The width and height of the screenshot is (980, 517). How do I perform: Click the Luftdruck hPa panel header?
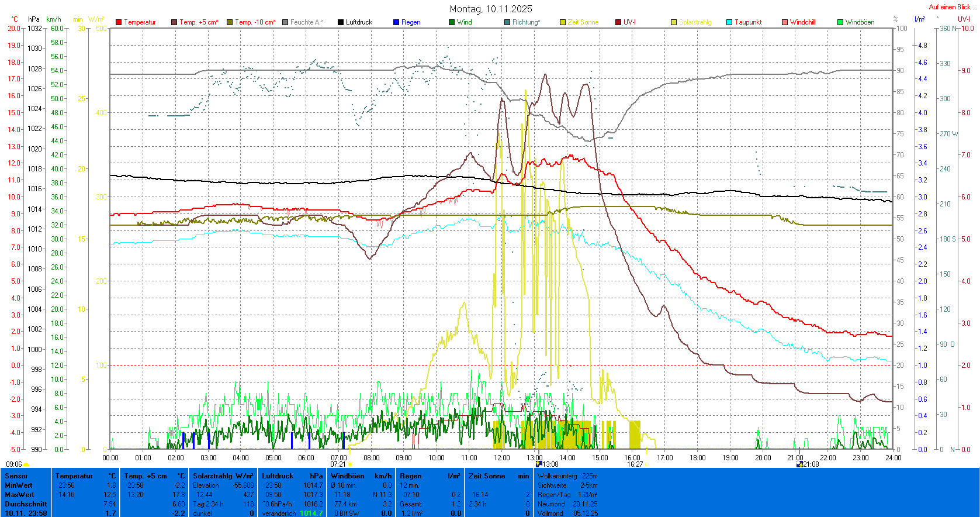click(292, 476)
